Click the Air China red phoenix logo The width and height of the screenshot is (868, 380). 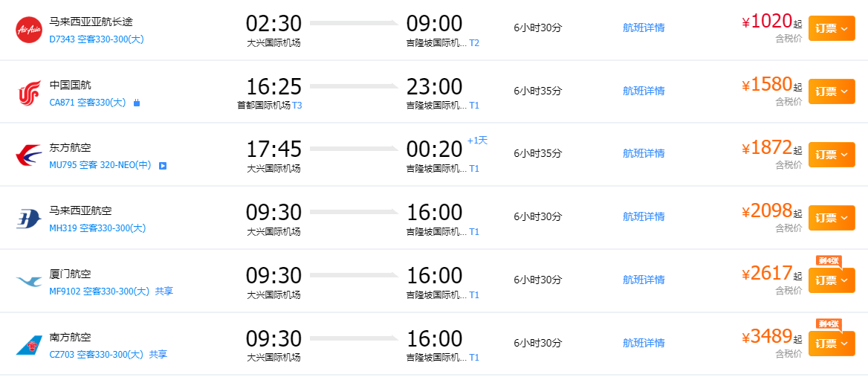tap(28, 93)
